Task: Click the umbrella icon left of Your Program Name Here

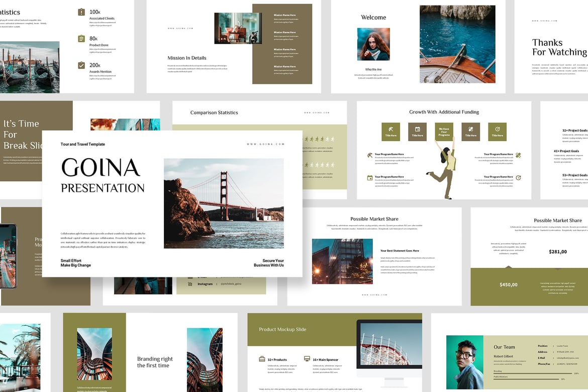Action: tap(370, 155)
